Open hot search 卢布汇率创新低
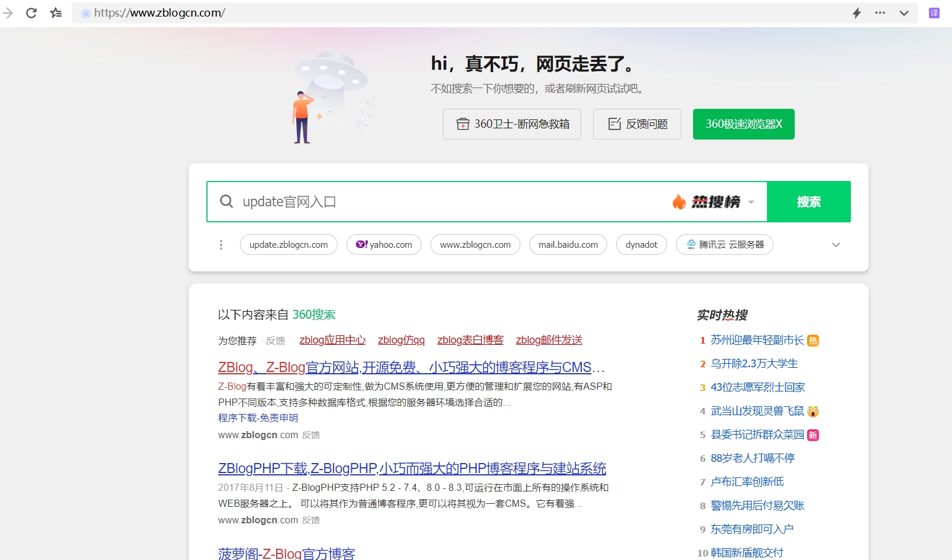This screenshot has height=560, width=952. tap(747, 482)
